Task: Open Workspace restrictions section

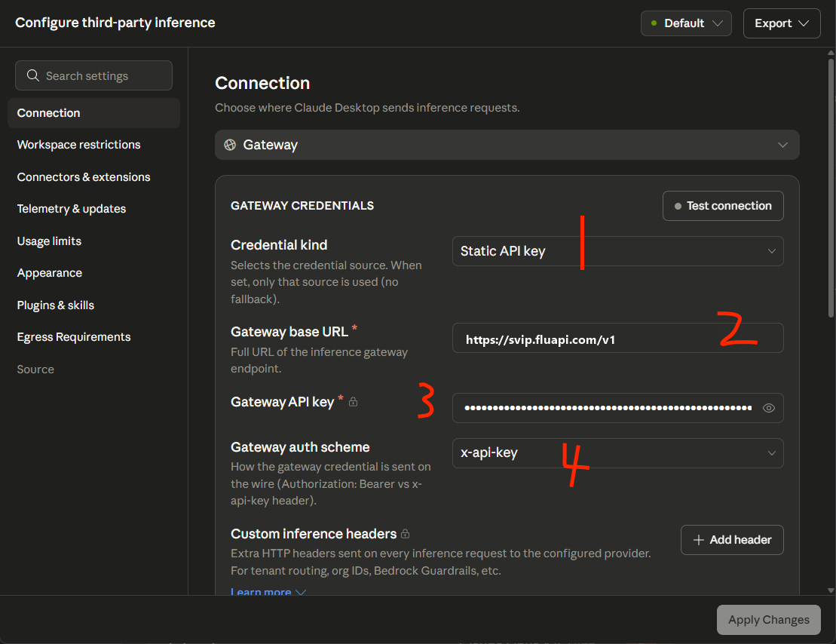Action: 79,145
